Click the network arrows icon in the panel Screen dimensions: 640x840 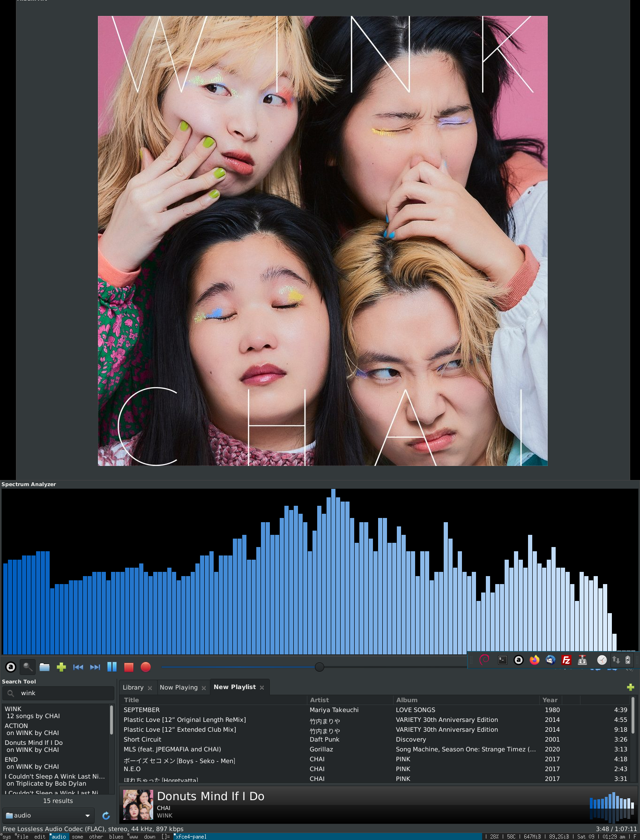click(616, 660)
